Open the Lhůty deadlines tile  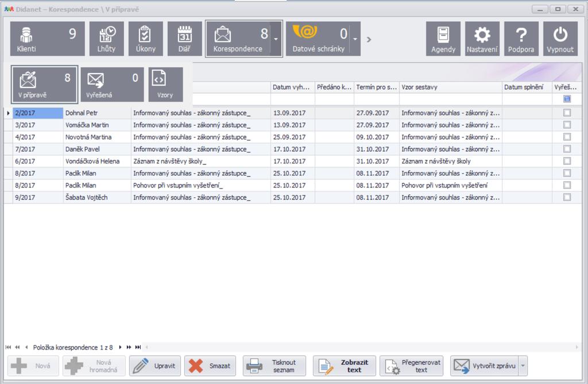[x=106, y=39]
